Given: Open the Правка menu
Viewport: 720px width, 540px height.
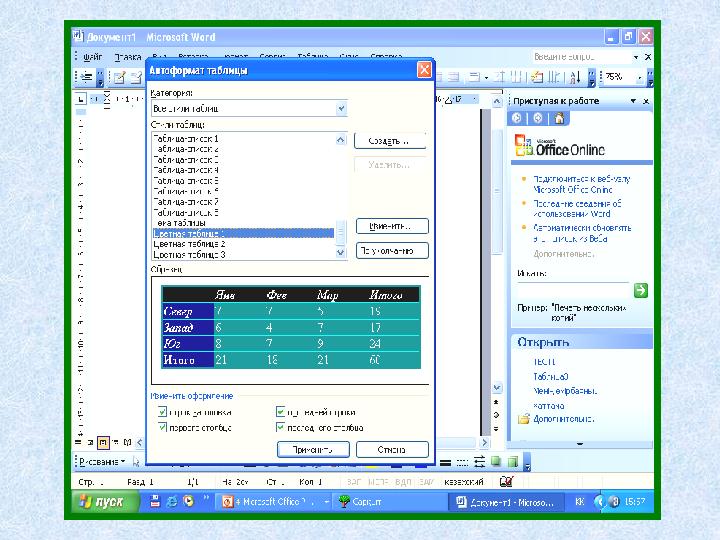Looking at the screenshot, I should [x=128, y=57].
